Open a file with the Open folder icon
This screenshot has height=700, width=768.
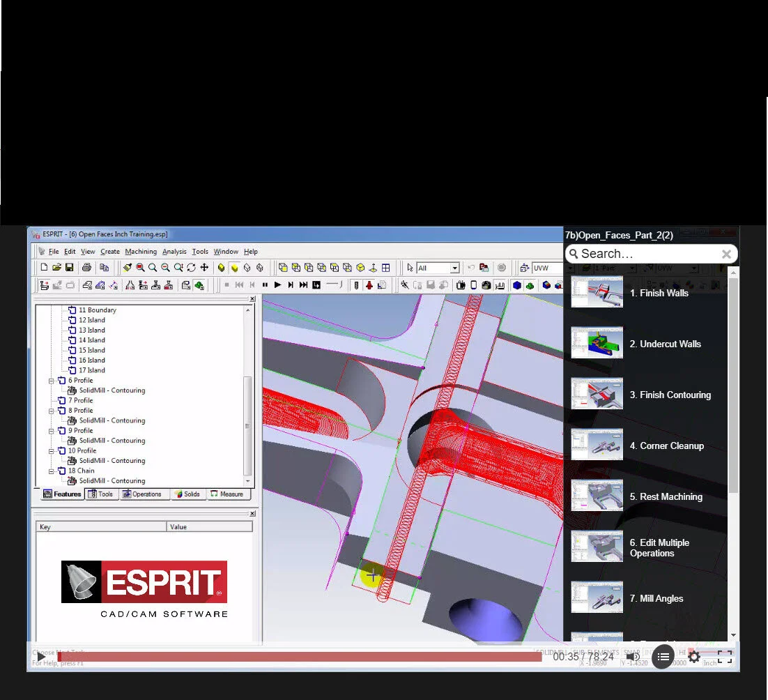pos(57,268)
